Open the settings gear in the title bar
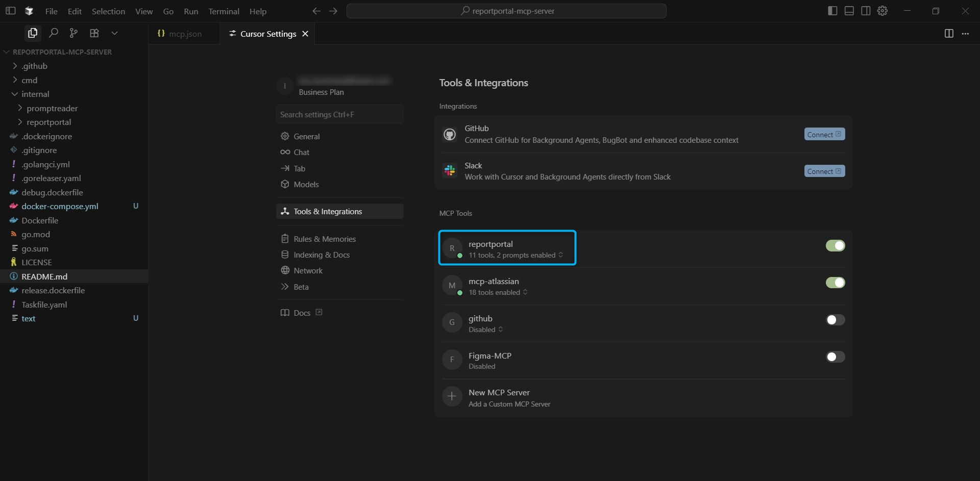This screenshot has height=481, width=980. pyautogui.click(x=883, y=10)
